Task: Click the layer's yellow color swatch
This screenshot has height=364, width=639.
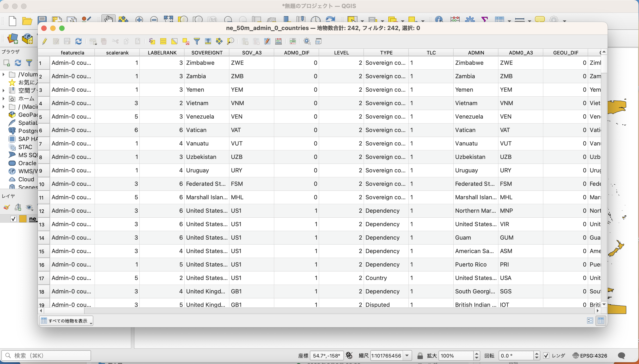Action: [23, 219]
